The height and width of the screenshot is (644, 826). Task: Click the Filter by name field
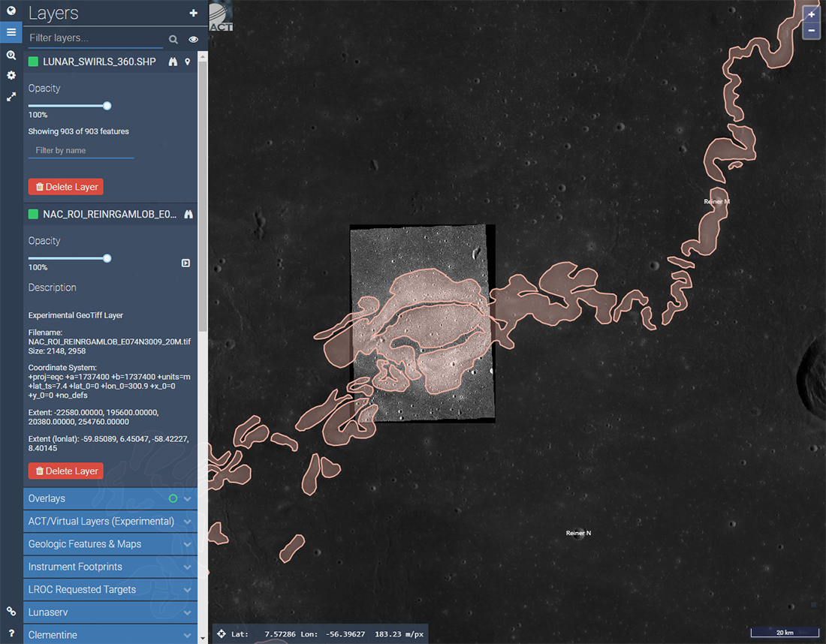click(x=81, y=151)
